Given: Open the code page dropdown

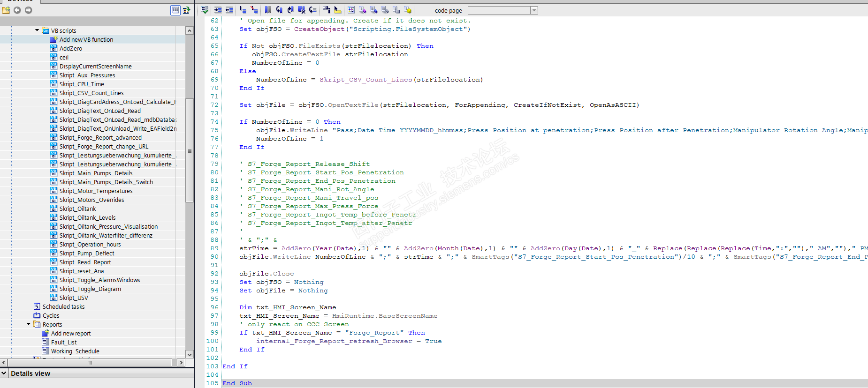Looking at the screenshot, I should click(534, 10).
